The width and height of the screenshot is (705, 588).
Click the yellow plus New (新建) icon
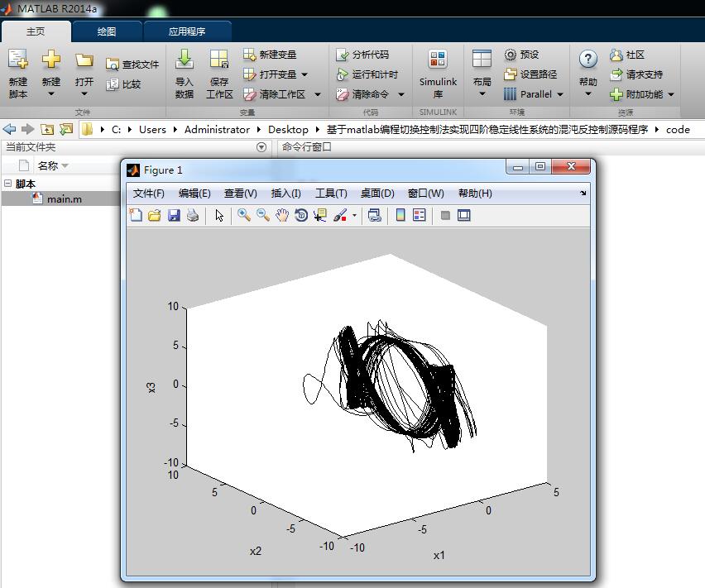coord(50,60)
